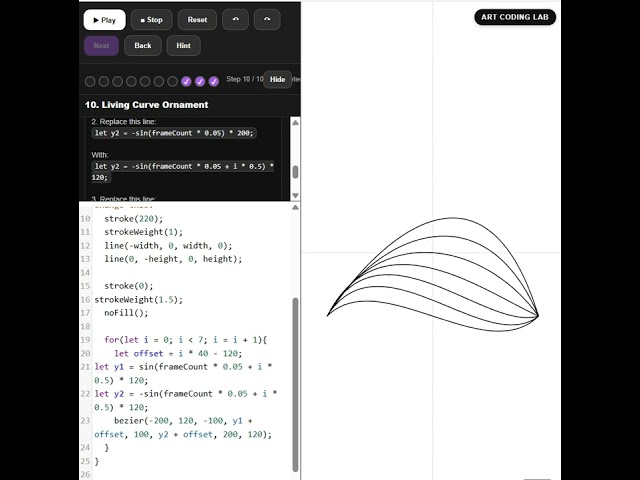The width and height of the screenshot is (640, 480).
Task: Select the fifth step progress circle
Action: [x=145, y=82]
